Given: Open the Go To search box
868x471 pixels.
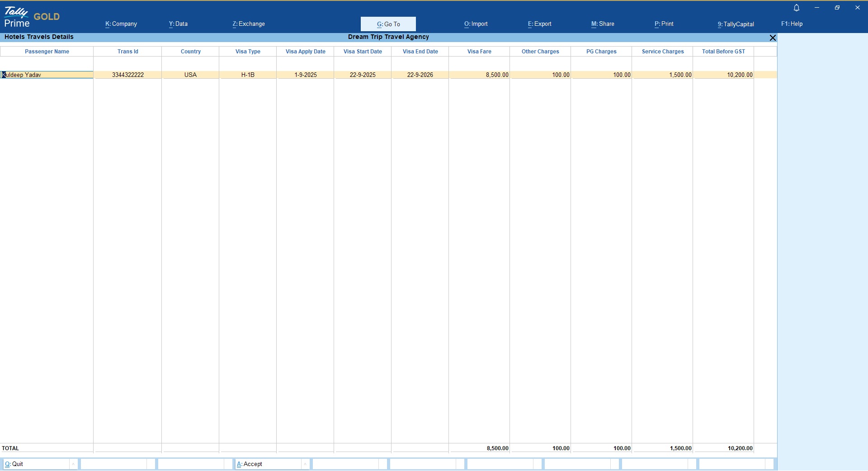Looking at the screenshot, I should pyautogui.click(x=388, y=24).
